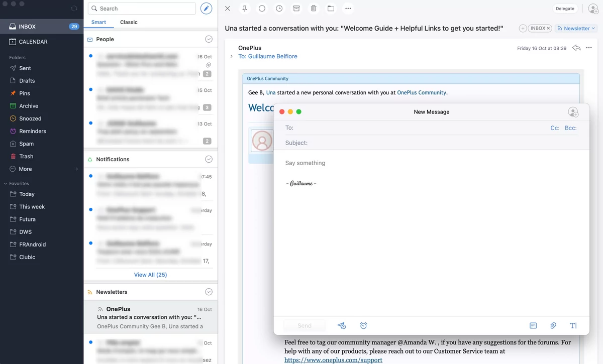Open the email header's three-dots options
The image size is (603, 364).
589,48
